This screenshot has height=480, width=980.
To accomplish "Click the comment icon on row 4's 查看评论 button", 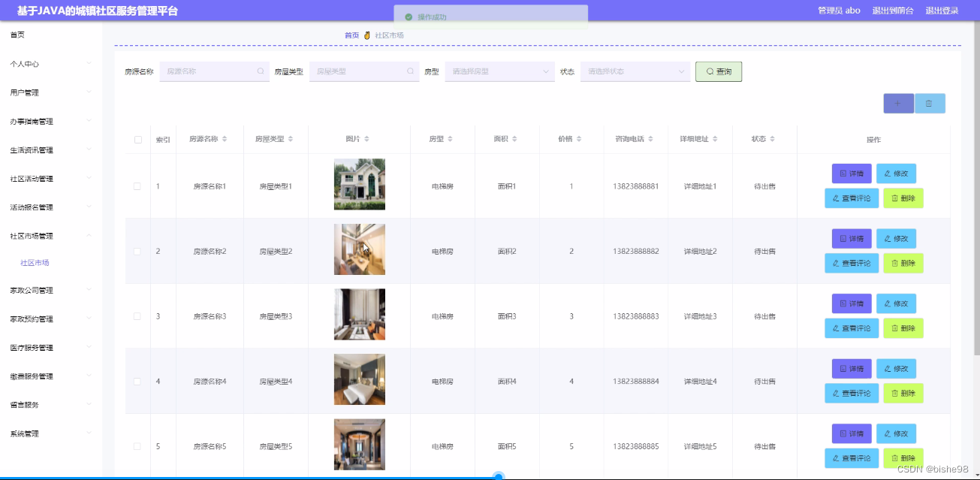I will (x=836, y=393).
